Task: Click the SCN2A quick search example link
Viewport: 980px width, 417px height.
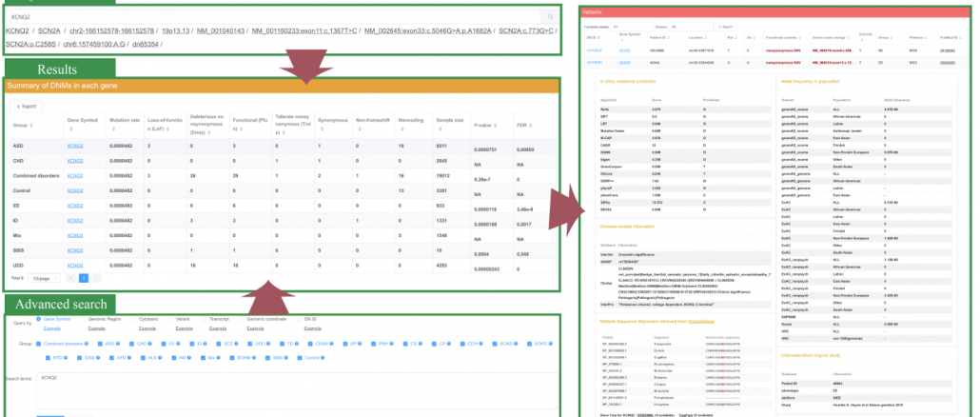Action: pos(49,30)
